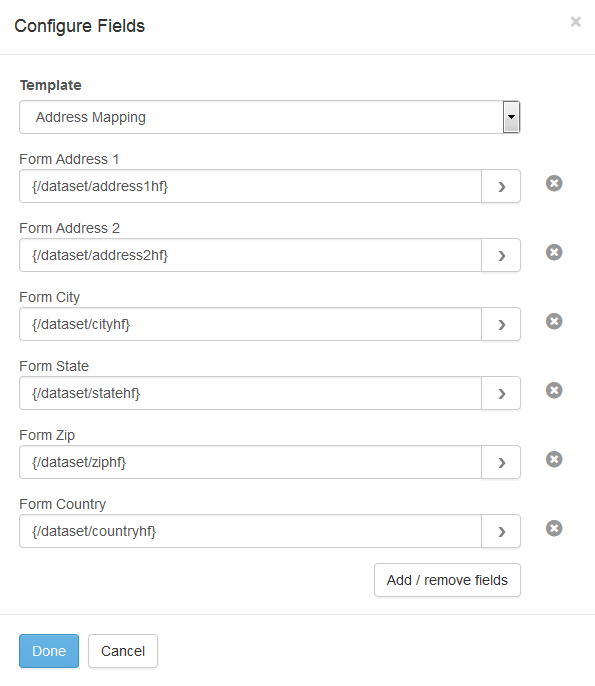Expand the chevron for Form Address 2

click(x=501, y=255)
